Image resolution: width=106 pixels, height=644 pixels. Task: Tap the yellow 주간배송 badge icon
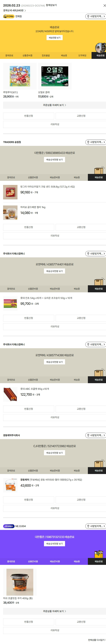pos(8,16)
